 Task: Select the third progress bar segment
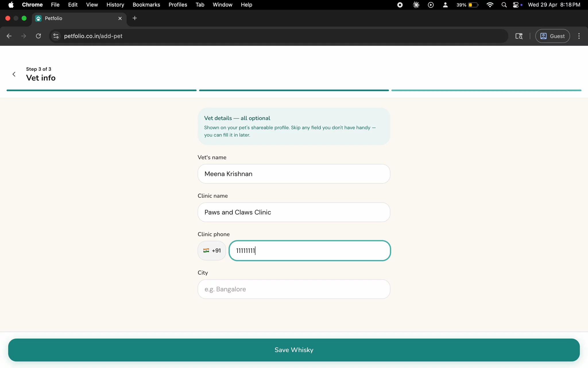point(486,90)
